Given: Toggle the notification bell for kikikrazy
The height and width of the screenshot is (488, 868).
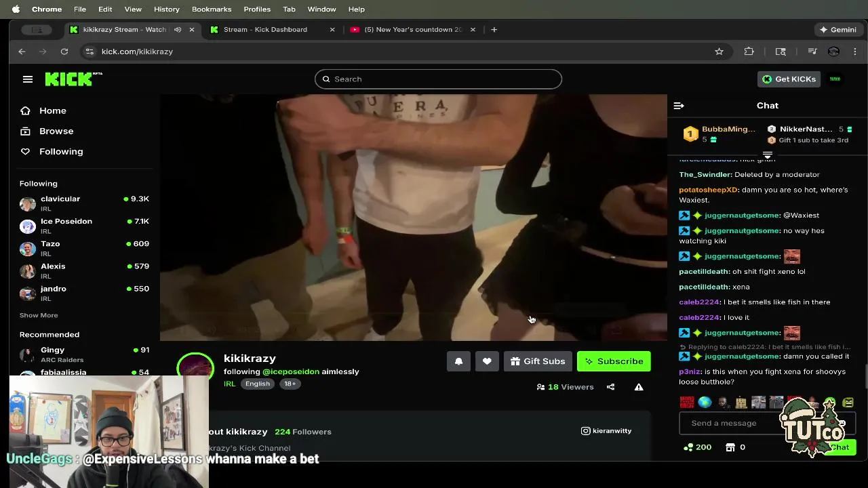Looking at the screenshot, I should (x=458, y=361).
